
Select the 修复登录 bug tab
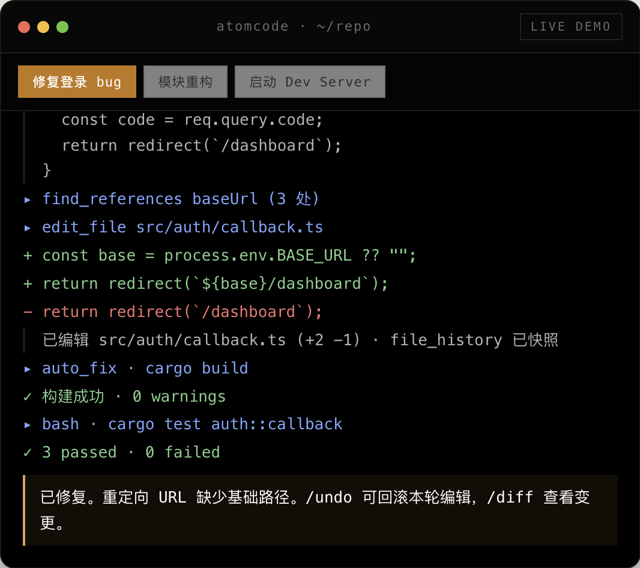coord(77,82)
